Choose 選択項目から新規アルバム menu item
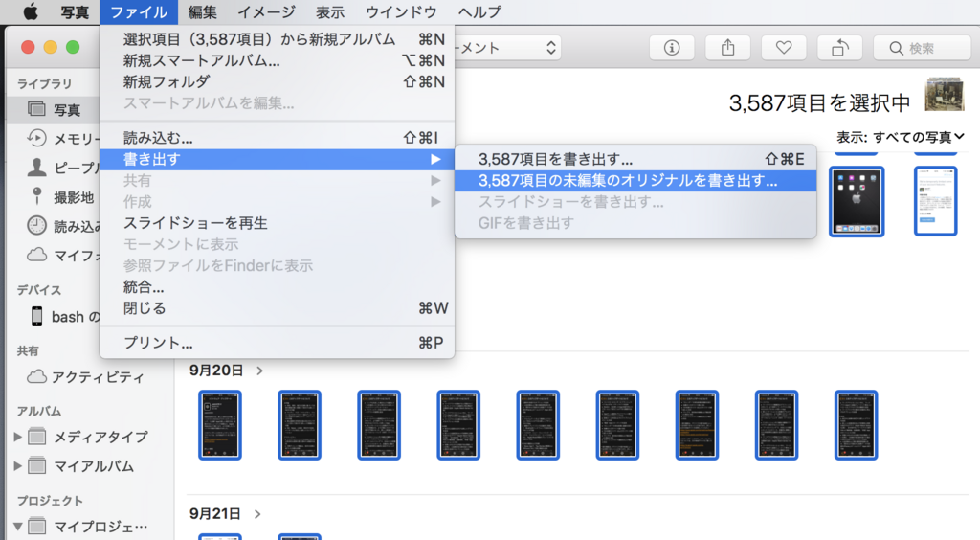The width and height of the screenshot is (980, 540). point(277,39)
